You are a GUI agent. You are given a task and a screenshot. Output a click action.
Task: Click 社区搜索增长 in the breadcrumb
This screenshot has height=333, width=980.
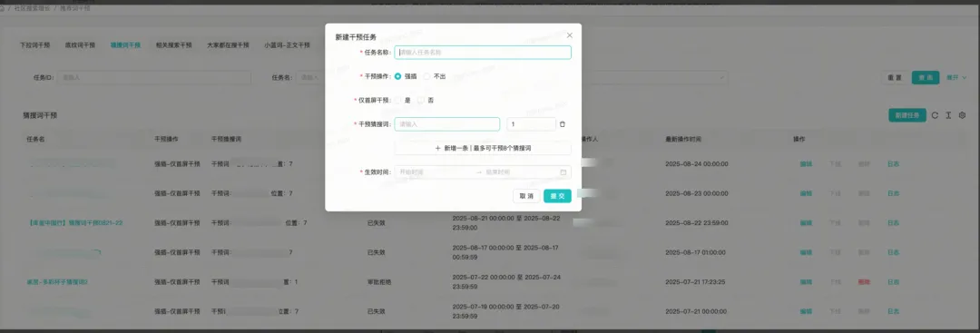[x=32, y=8]
